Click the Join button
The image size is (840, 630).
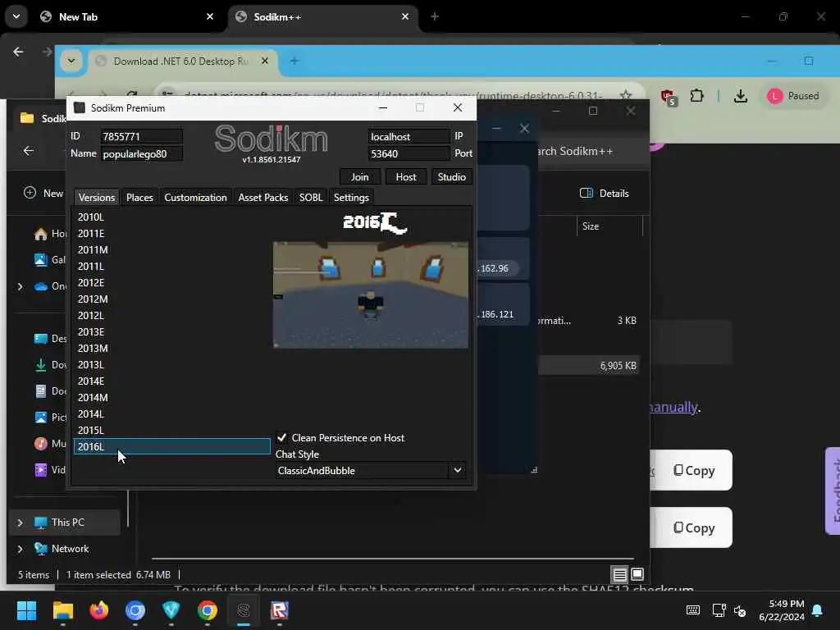359,177
